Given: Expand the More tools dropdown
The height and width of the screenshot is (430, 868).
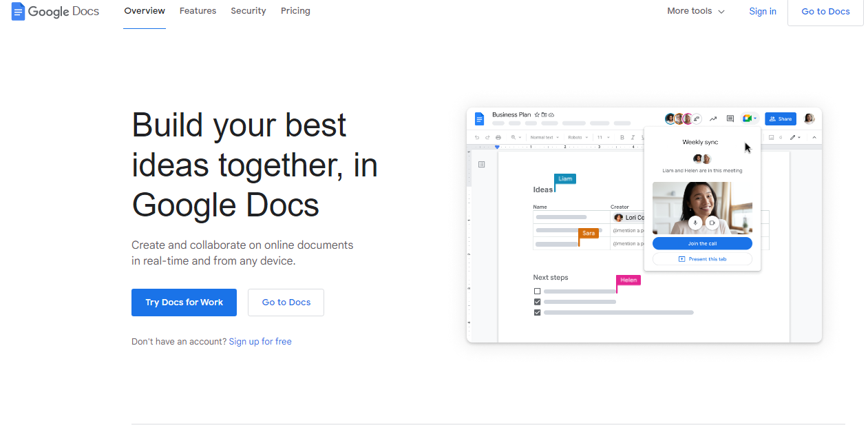Looking at the screenshot, I should coord(696,11).
